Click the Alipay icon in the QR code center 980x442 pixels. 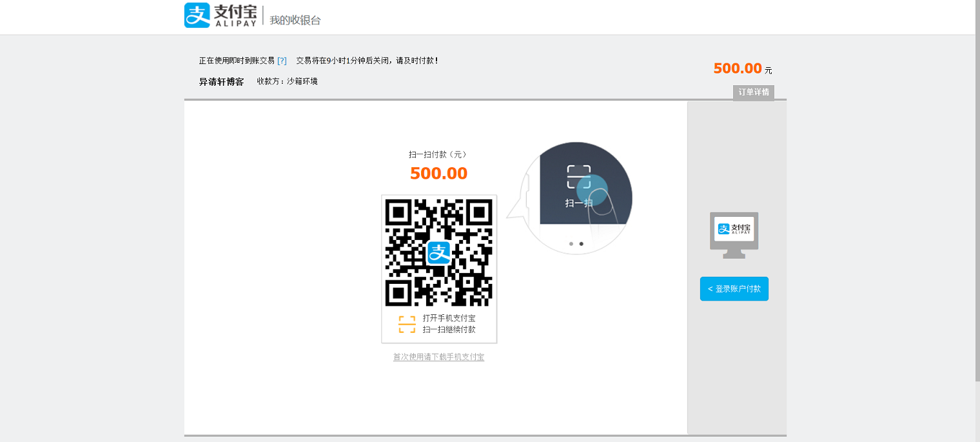click(439, 252)
